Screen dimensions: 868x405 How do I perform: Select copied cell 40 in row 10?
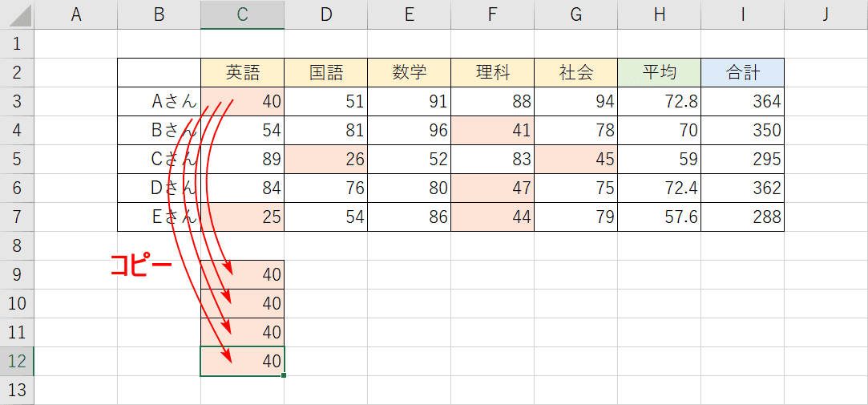(243, 304)
